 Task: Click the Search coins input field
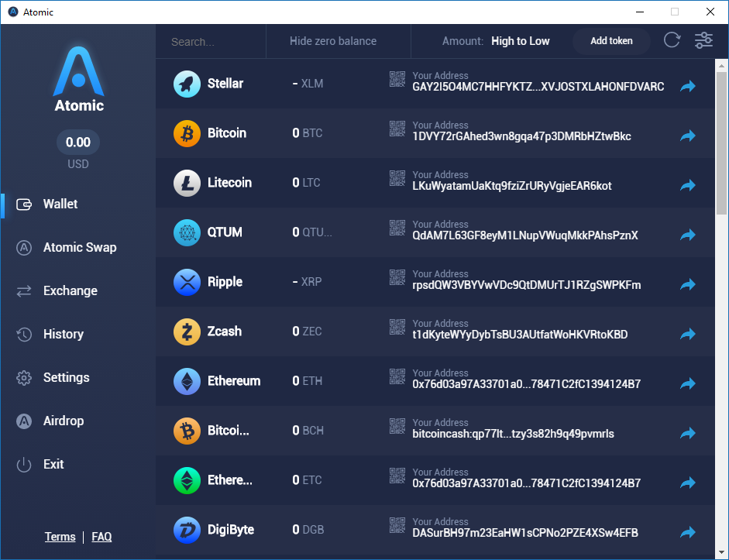tap(211, 42)
